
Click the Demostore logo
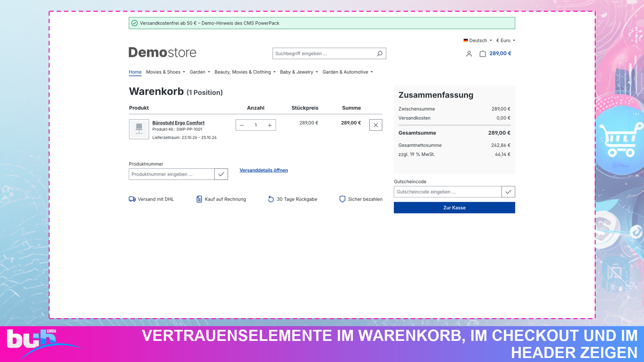click(x=162, y=52)
